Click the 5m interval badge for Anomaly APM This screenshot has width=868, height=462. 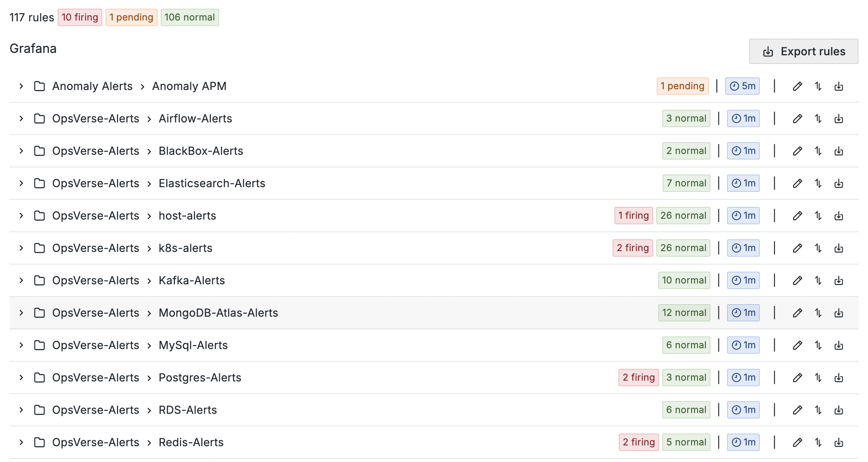click(x=742, y=86)
